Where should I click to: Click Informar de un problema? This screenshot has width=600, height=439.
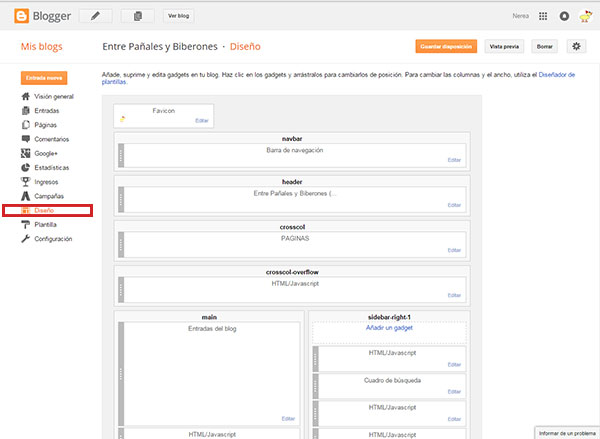(567, 433)
